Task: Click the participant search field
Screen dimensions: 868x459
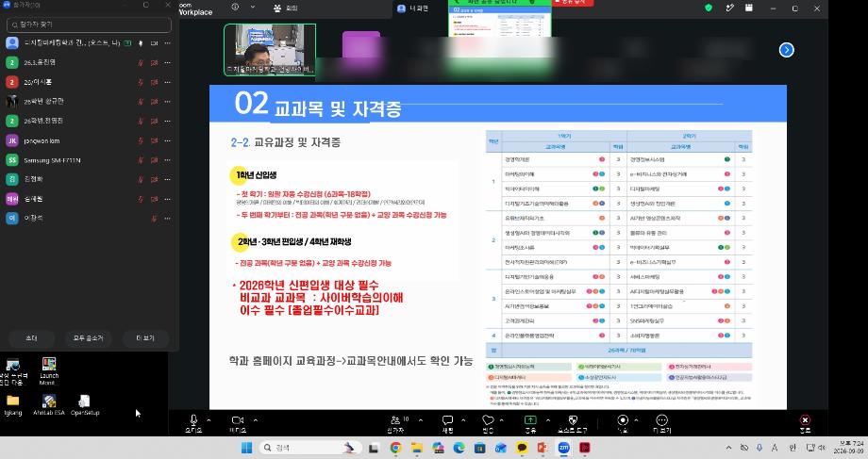Action: (89, 25)
